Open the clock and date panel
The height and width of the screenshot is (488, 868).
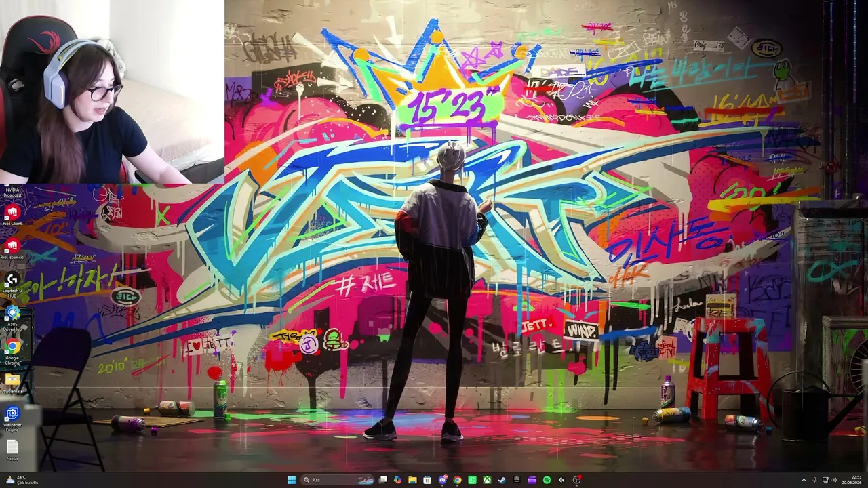pos(852,480)
